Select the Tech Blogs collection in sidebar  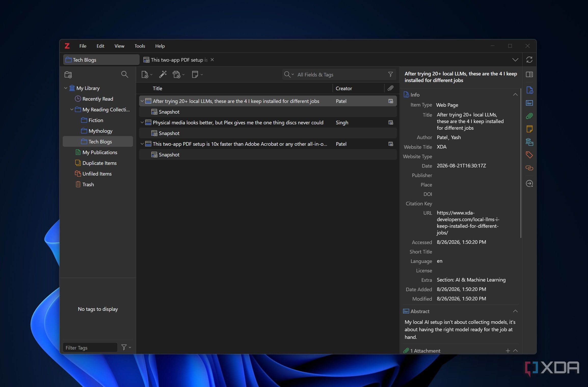tap(98, 142)
